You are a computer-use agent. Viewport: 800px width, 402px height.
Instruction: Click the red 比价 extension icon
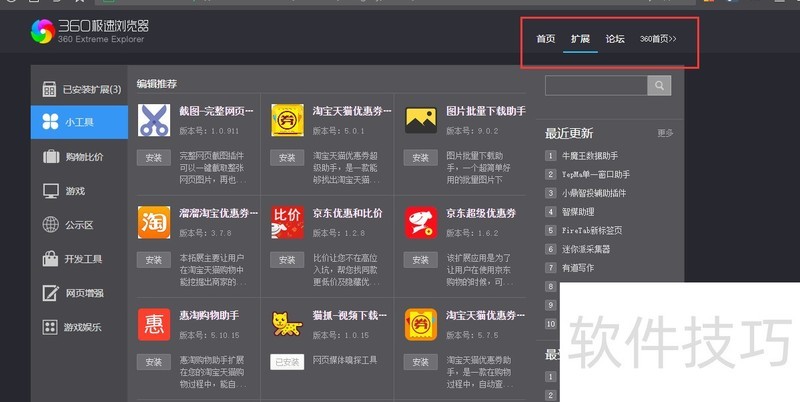[x=287, y=222]
